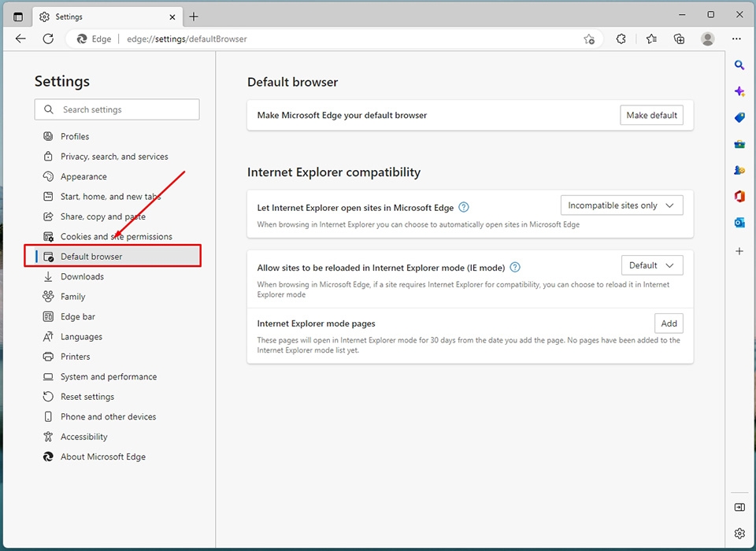
Task: Open Start, home, and new tabs section
Action: click(113, 197)
